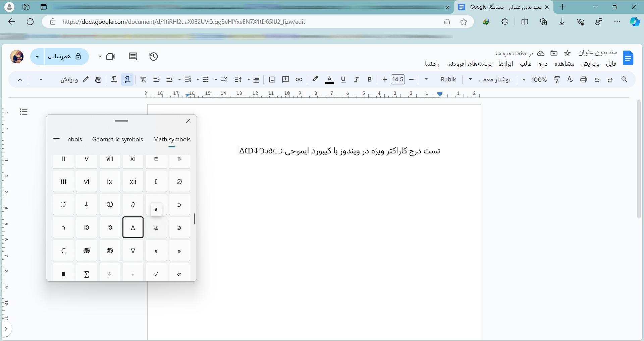The height and width of the screenshot is (341, 644).
Task: Open the comments history icon
Action: tap(133, 57)
